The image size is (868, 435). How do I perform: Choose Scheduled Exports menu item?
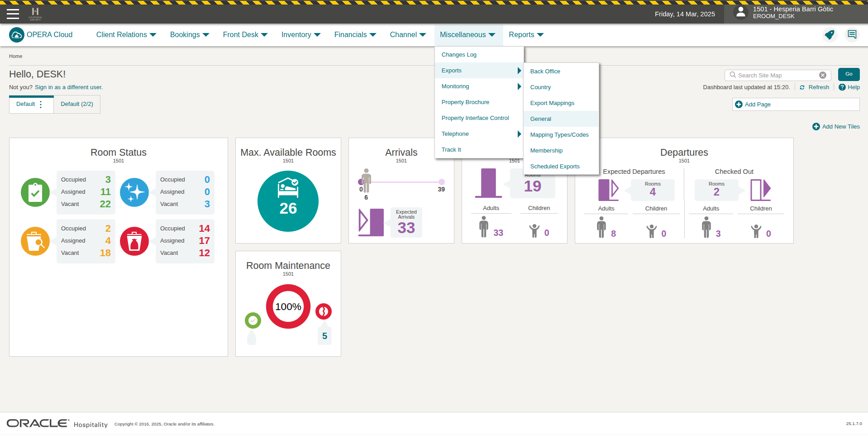[555, 167]
